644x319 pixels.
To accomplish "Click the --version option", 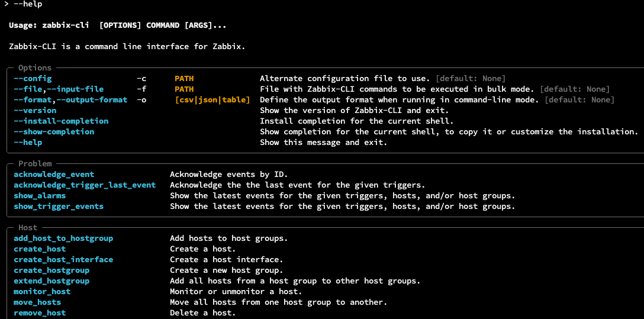I will [x=35, y=111].
